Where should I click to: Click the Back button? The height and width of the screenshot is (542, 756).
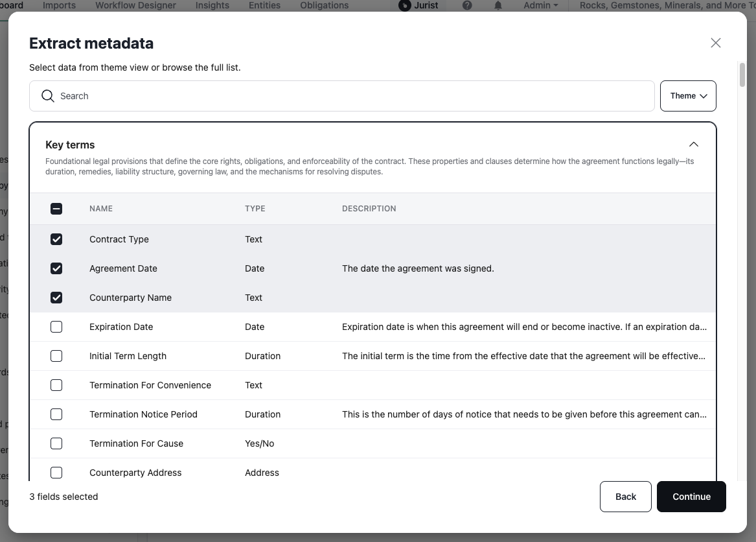[x=625, y=497]
